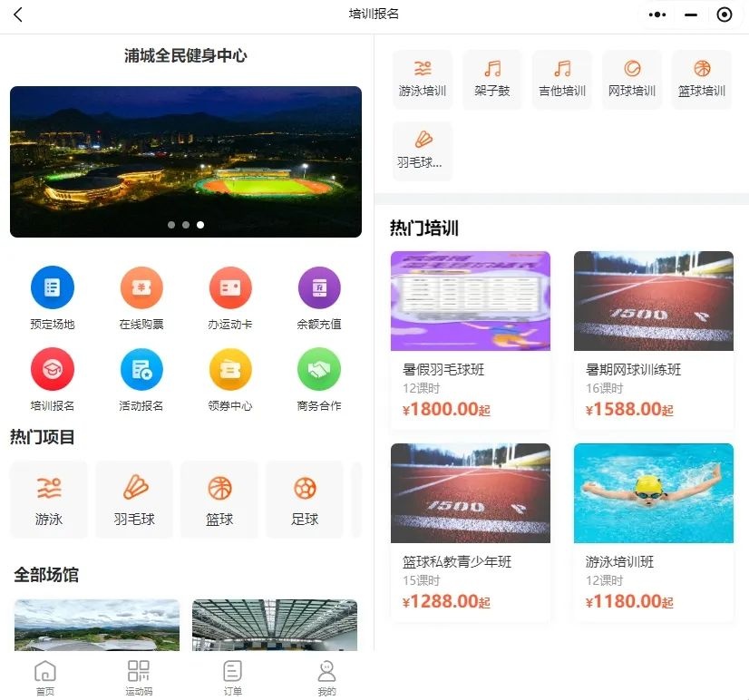The image size is (749, 700).
Task: Click the ¥1800.00起 price
Action: (446, 410)
